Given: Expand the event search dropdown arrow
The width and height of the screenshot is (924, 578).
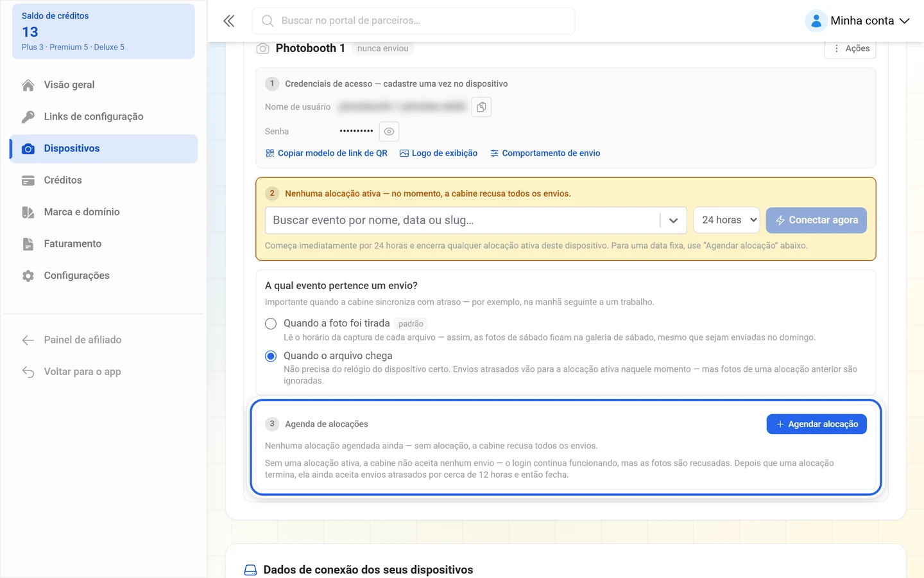Looking at the screenshot, I should (673, 220).
